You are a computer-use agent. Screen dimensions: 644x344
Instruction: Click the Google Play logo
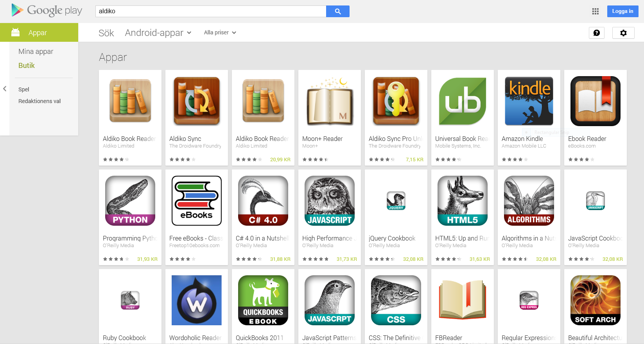tap(47, 11)
